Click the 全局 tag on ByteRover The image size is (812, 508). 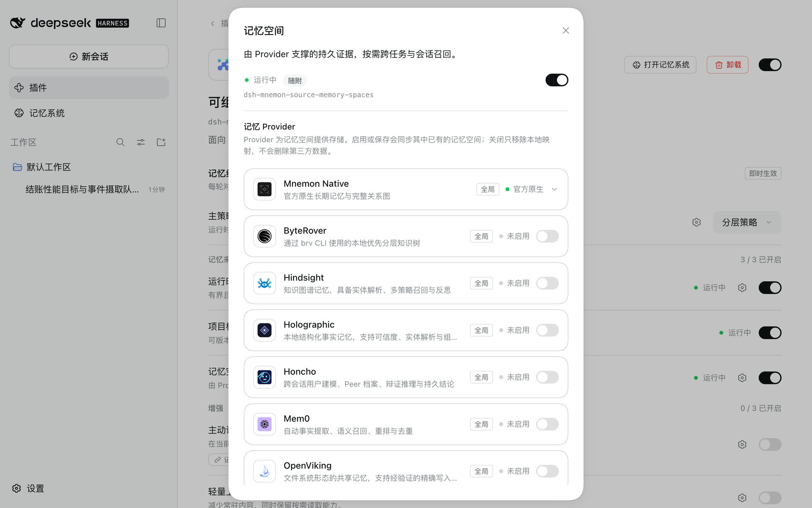pyautogui.click(x=481, y=236)
